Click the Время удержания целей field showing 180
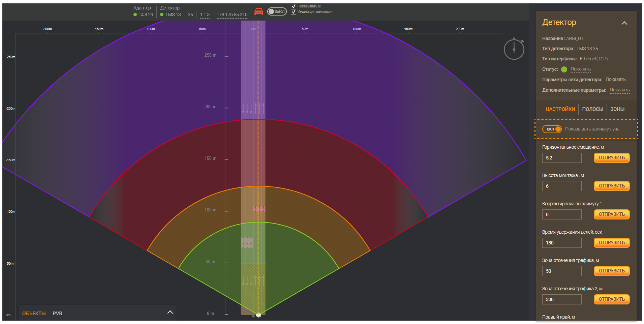 pyautogui.click(x=562, y=243)
